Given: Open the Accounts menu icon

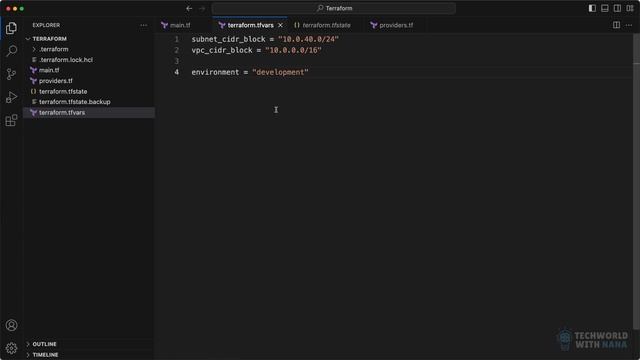Looking at the screenshot, I should [11, 325].
